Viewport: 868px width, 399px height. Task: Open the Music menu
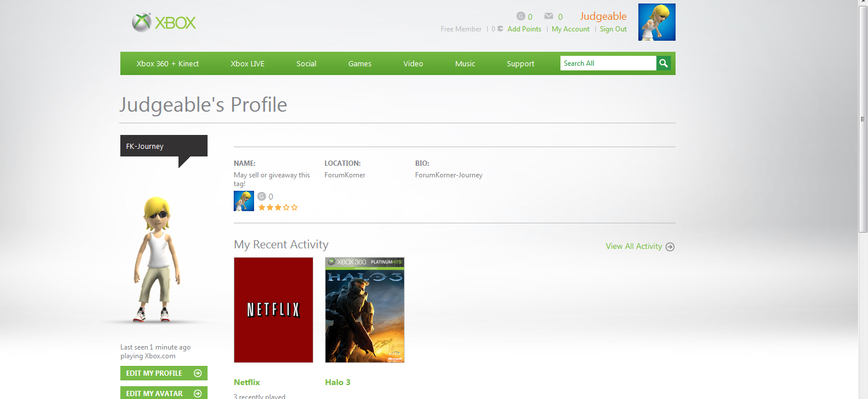[x=465, y=63]
